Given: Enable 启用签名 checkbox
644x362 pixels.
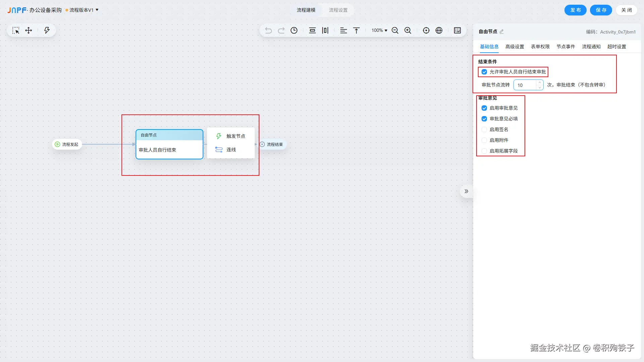Looking at the screenshot, I should click(x=484, y=130).
